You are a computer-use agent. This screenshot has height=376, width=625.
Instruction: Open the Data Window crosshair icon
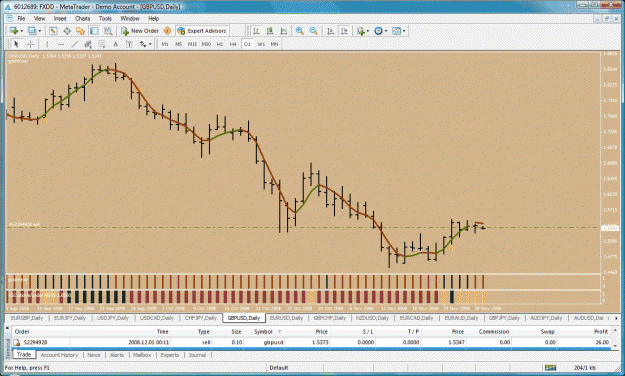(67, 31)
